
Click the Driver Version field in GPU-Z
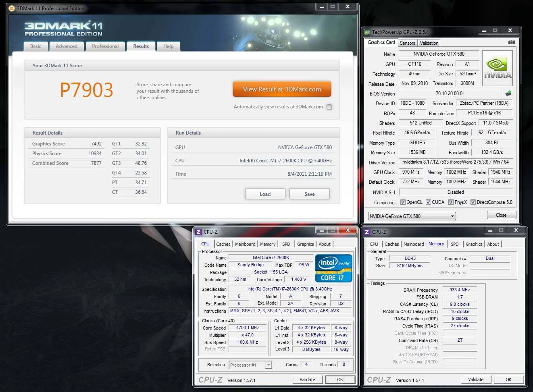coord(456,162)
